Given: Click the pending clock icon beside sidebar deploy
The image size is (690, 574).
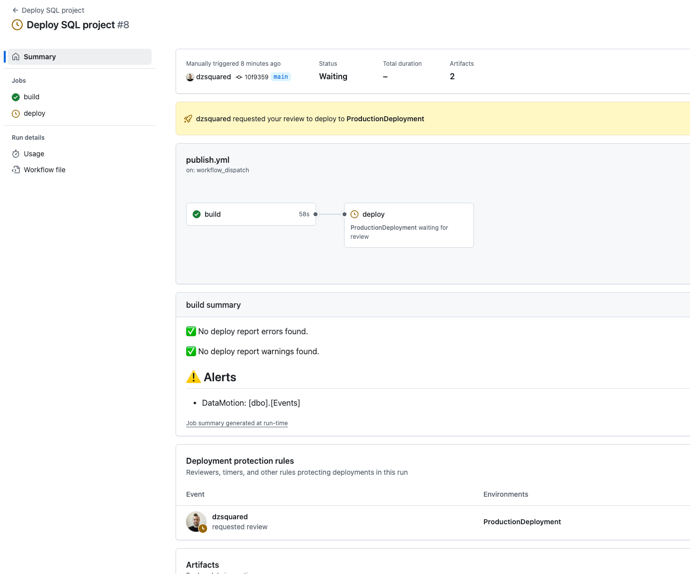Looking at the screenshot, I should point(16,114).
